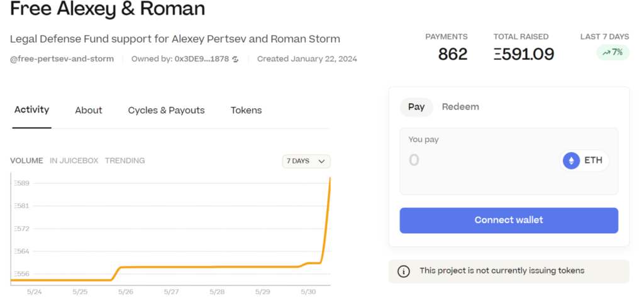Go to the Cycles & Payouts tab
The image size is (644, 301).
166,111
